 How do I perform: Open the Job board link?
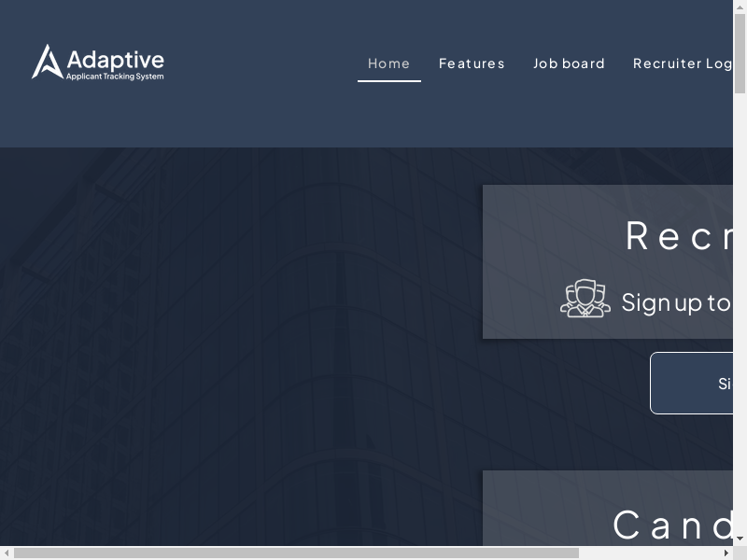pyautogui.click(x=569, y=63)
